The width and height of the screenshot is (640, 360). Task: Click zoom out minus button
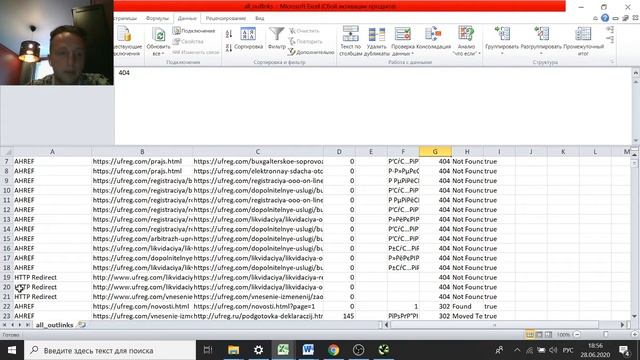[x=577, y=335]
